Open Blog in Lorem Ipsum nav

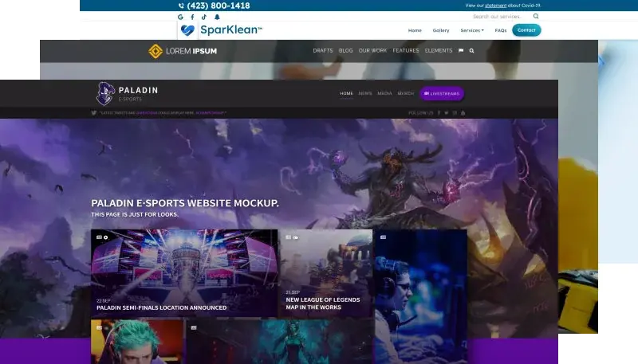tap(345, 51)
